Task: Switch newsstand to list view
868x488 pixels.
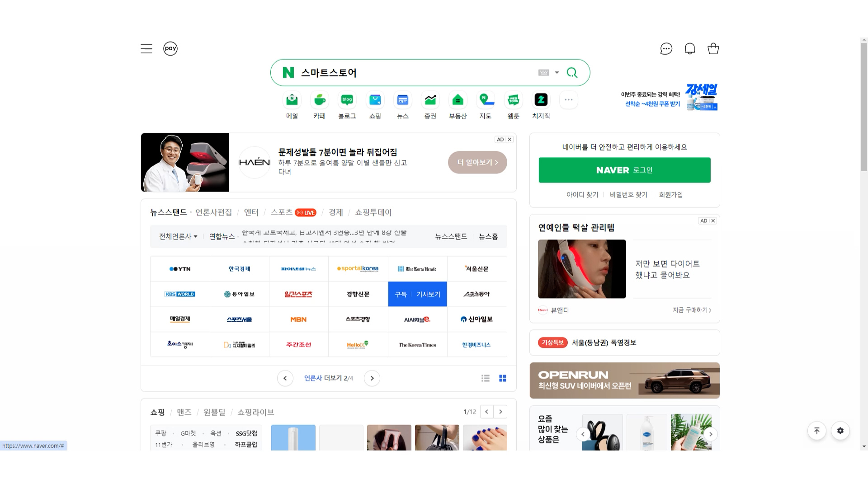Action: point(486,378)
